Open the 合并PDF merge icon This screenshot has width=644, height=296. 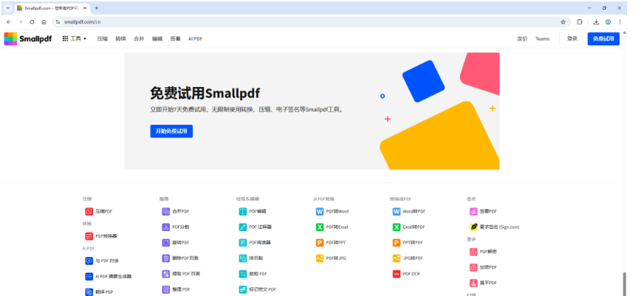click(165, 211)
